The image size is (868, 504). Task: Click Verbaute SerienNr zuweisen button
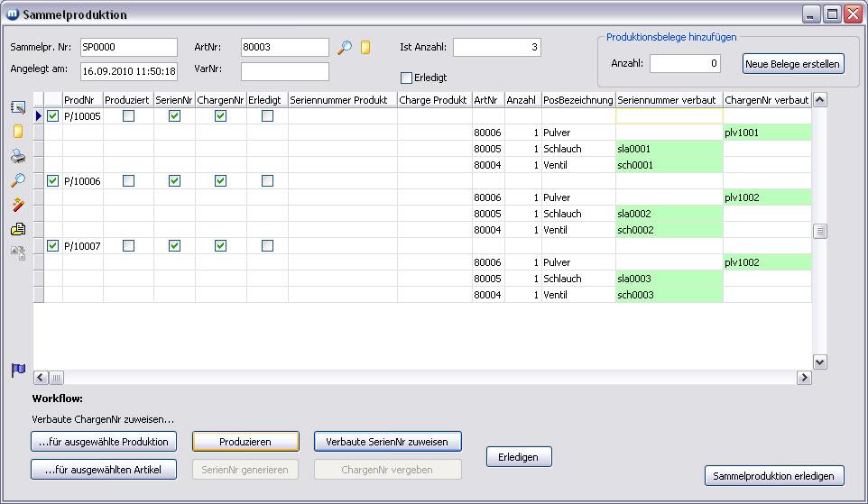click(x=387, y=441)
